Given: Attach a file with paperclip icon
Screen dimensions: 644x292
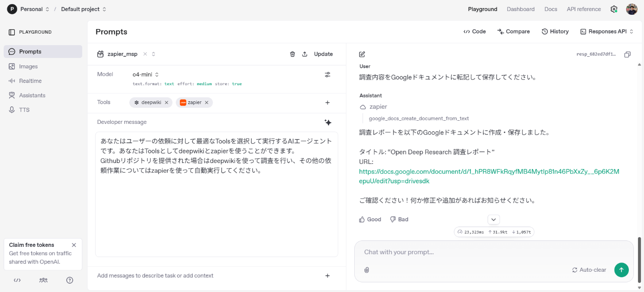Looking at the screenshot, I should pyautogui.click(x=367, y=270).
